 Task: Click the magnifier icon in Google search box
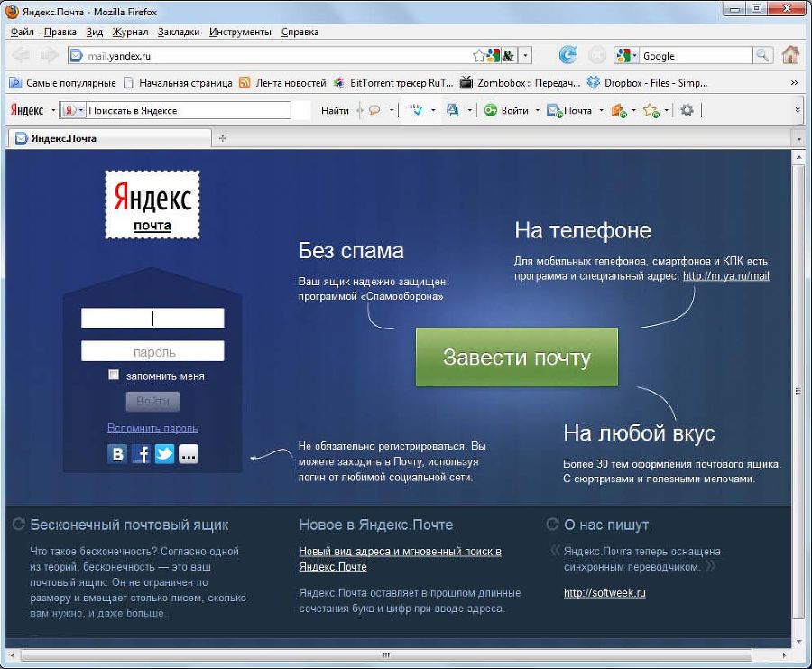[x=762, y=56]
